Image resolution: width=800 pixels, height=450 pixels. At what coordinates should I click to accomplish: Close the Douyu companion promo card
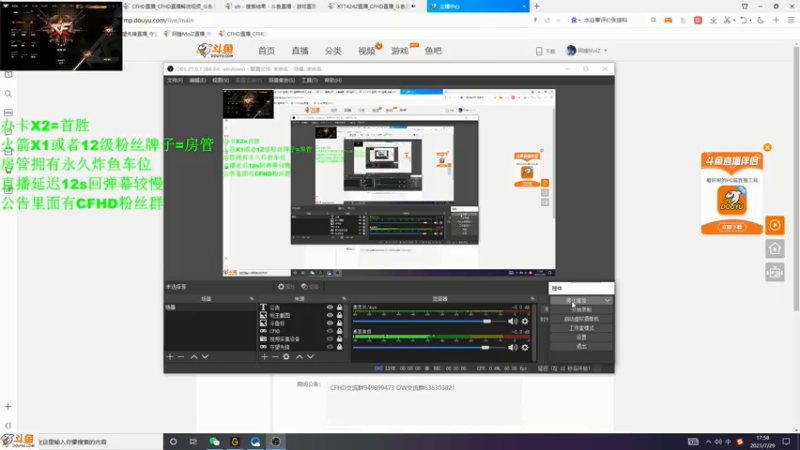coord(767,147)
